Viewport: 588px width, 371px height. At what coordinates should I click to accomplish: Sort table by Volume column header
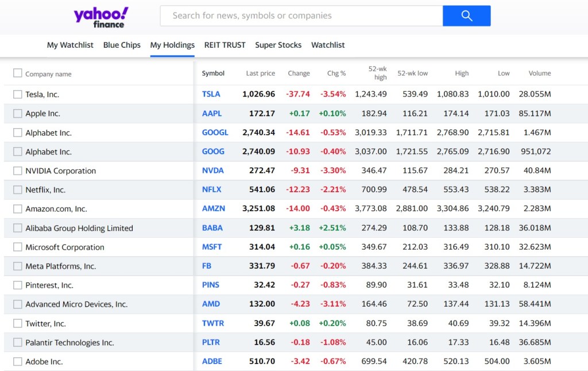(x=539, y=74)
